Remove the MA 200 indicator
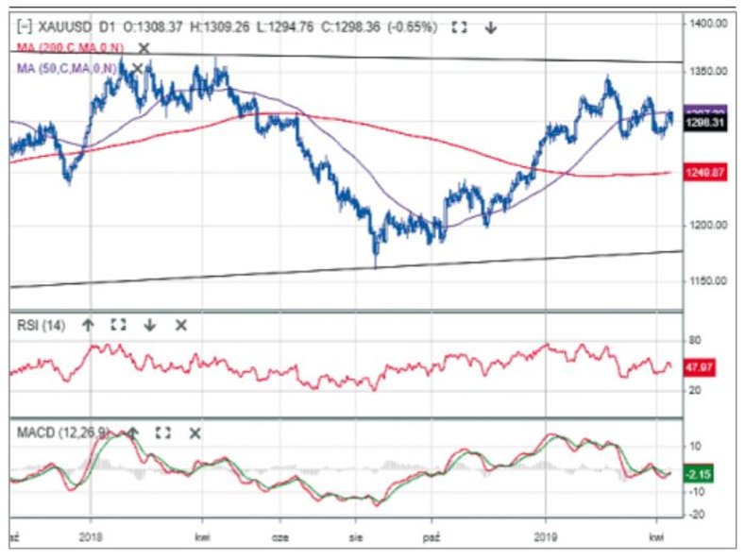745x560 pixels. click(144, 47)
